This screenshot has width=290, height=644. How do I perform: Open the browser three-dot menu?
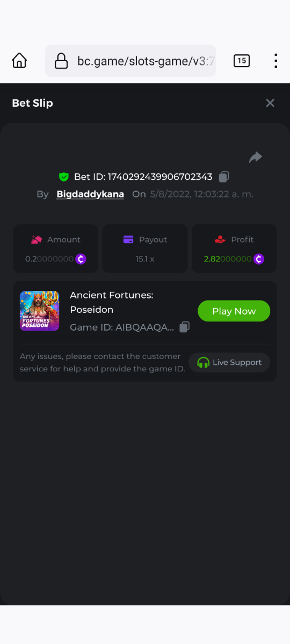click(x=275, y=61)
